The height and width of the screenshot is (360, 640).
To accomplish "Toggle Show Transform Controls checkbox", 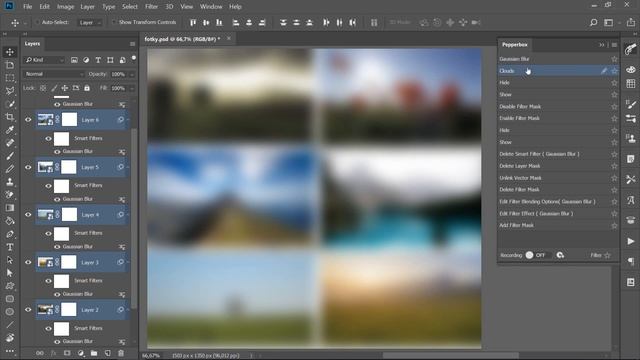I will [x=114, y=22].
